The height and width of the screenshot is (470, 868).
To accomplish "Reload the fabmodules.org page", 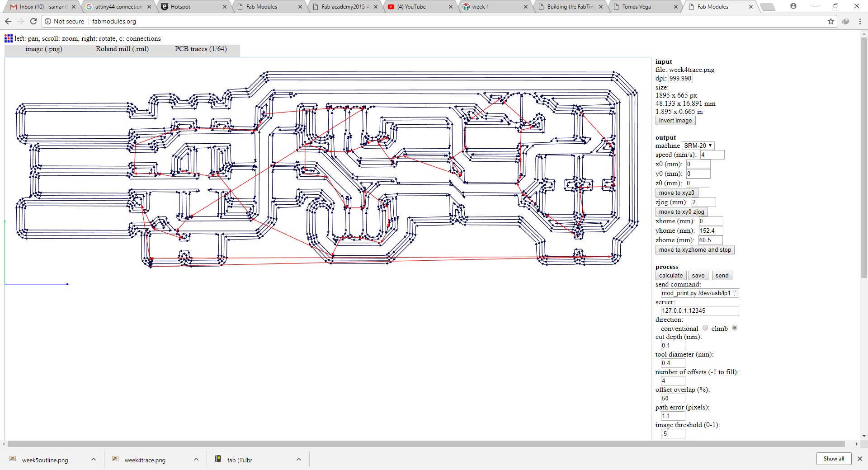I will 33,21.
